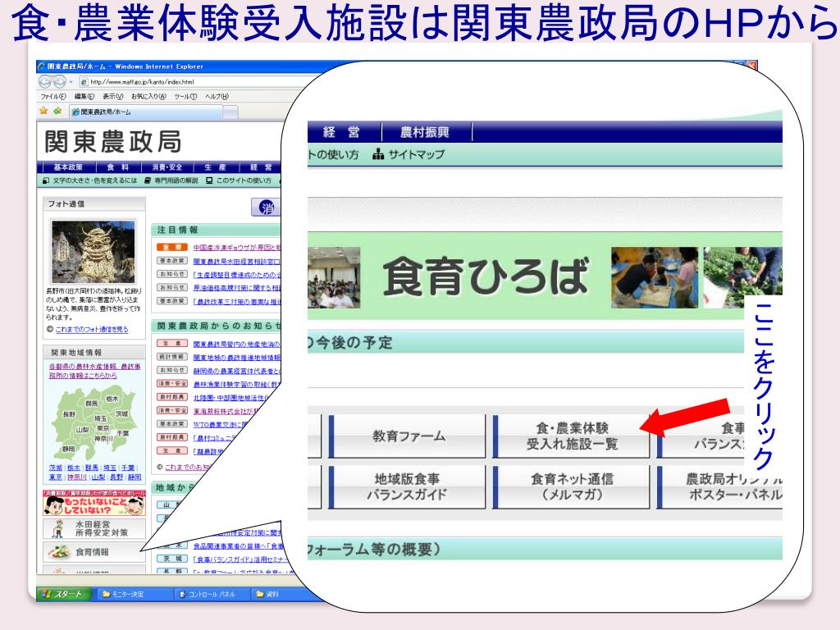Open 原油価格高騰対策 news link
This screenshot has width=840, height=630.
tap(237, 288)
